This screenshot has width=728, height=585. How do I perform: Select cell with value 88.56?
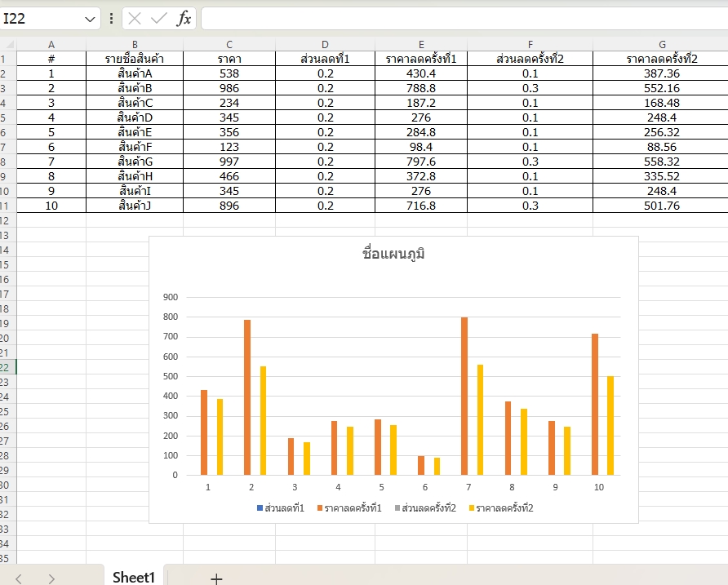coord(661,147)
